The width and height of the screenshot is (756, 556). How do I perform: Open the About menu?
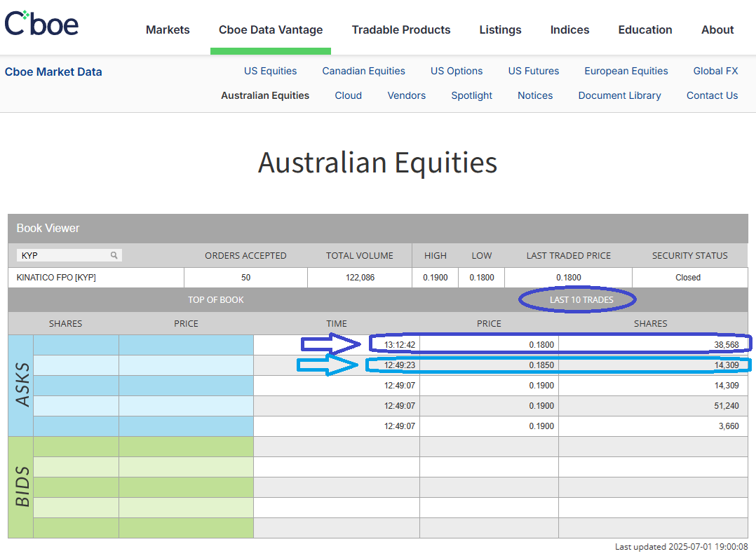pos(717,29)
